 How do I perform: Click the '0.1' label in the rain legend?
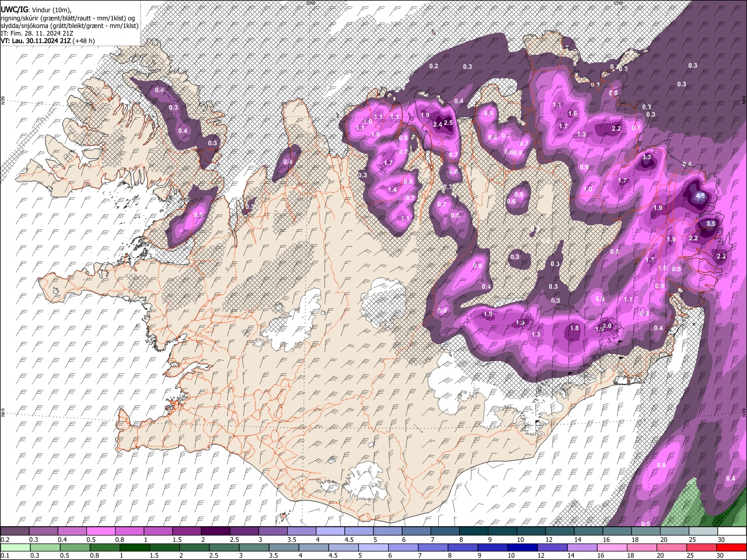(4, 555)
